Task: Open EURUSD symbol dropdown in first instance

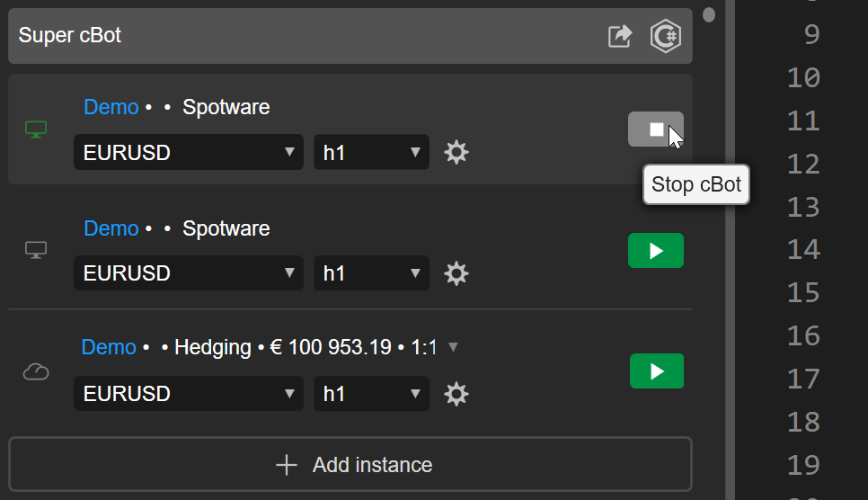Action: coord(189,152)
